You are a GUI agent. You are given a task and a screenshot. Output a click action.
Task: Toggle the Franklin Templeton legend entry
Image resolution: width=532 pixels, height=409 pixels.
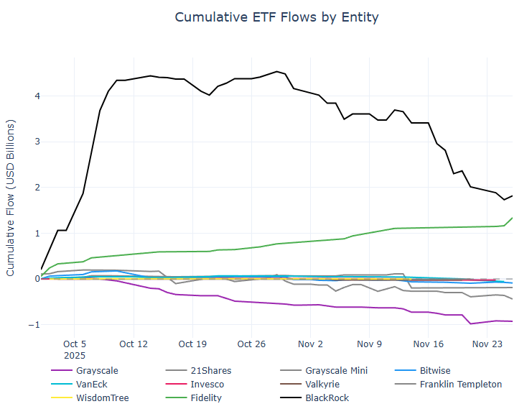[x=461, y=385]
